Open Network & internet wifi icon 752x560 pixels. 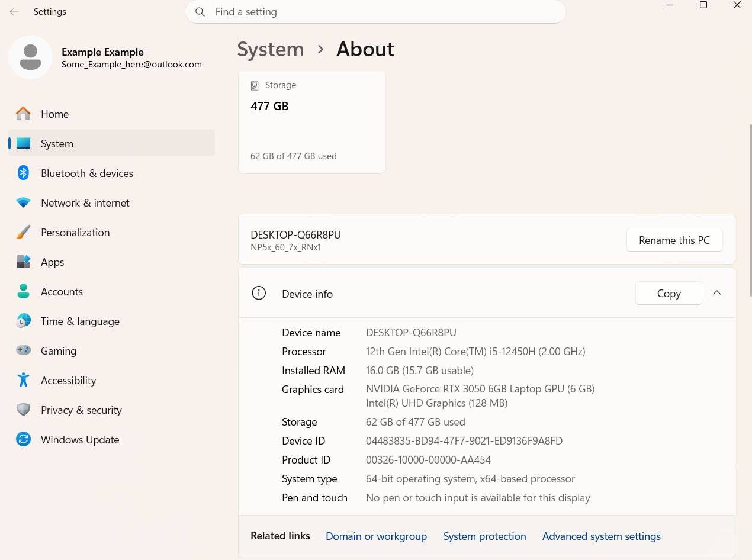click(x=23, y=202)
